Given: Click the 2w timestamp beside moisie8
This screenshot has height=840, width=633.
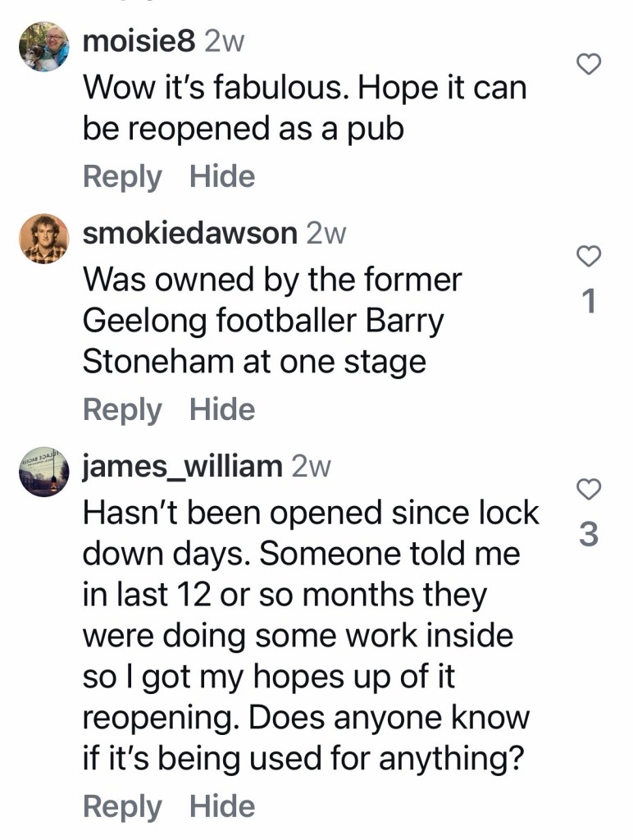Looking at the screenshot, I should coord(224,42).
